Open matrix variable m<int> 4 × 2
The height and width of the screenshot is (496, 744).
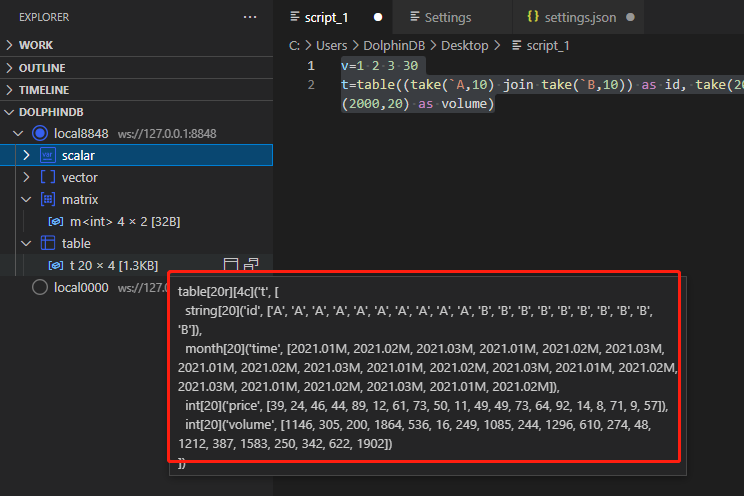[125, 222]
